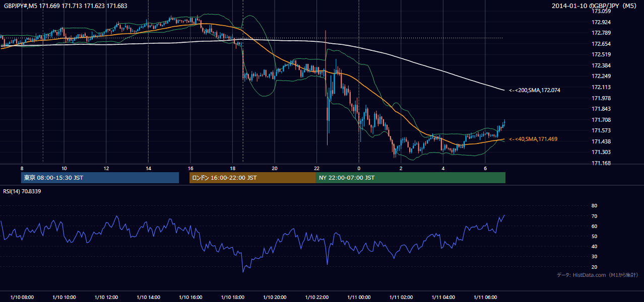Click price axis value 171.573
The image size is (644, 302).
pos(601,130)
